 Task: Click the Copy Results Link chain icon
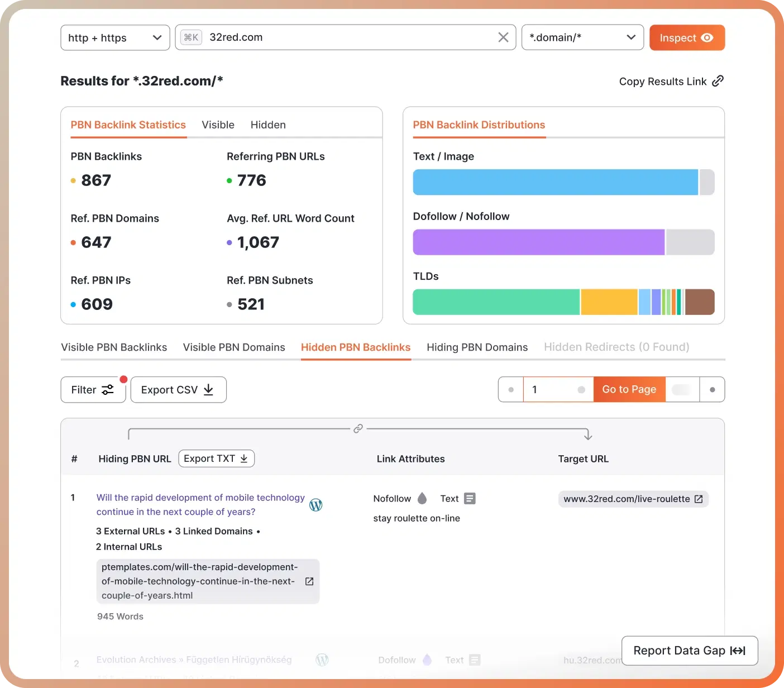point(718,81)
